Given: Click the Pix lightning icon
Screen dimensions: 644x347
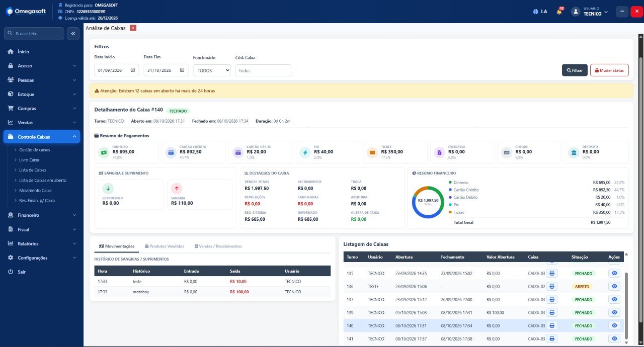Looking at the screenshot, I should pos(305,152).
